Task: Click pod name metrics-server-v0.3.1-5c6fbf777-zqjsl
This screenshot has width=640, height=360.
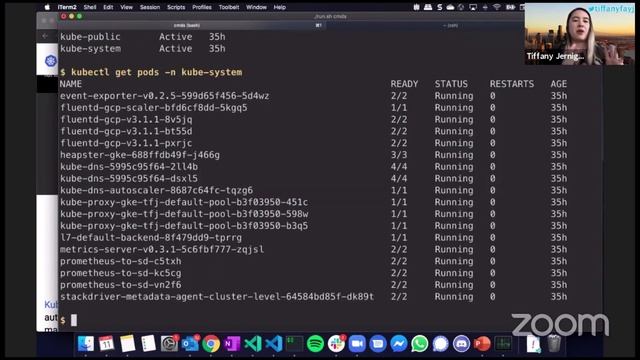Action: [x=162, y=249]
